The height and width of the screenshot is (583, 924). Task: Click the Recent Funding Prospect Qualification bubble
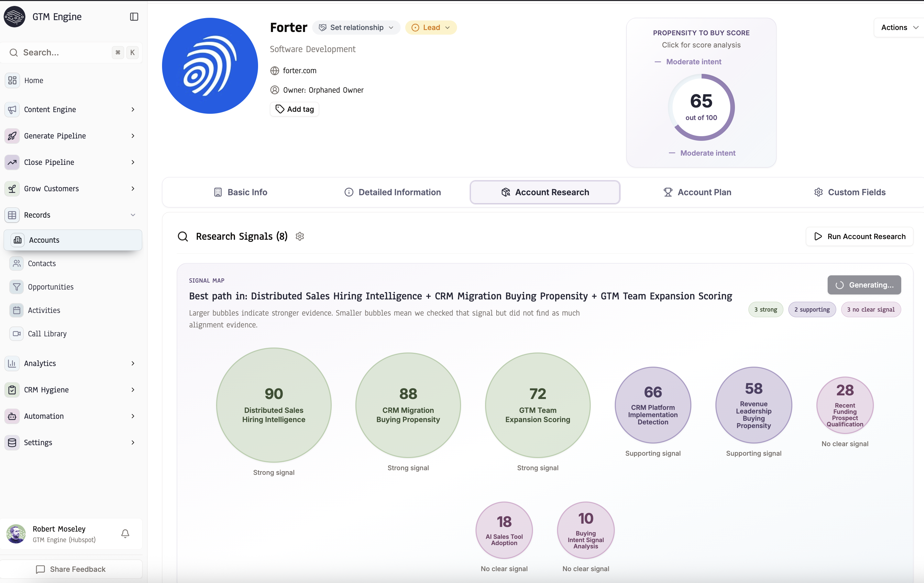coord(844,405)
